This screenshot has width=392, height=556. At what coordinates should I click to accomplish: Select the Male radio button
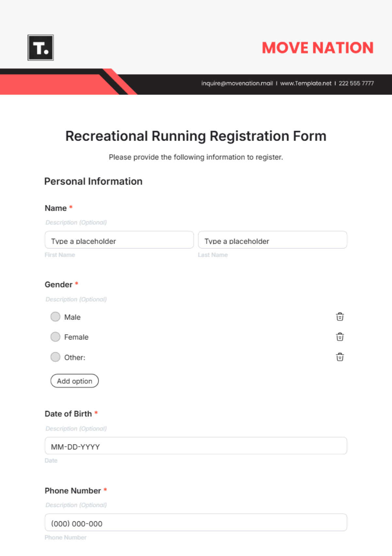pyautogui.click(x=56, y=317)
